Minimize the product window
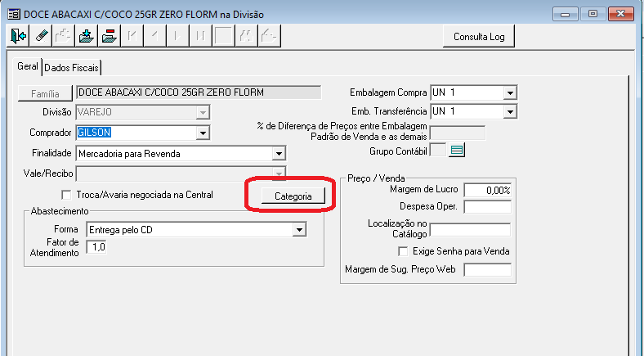 coord(566,15)
